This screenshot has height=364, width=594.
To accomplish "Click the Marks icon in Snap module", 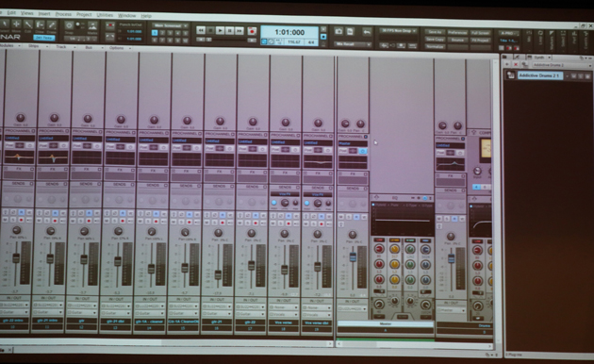I will click(92, 26).
